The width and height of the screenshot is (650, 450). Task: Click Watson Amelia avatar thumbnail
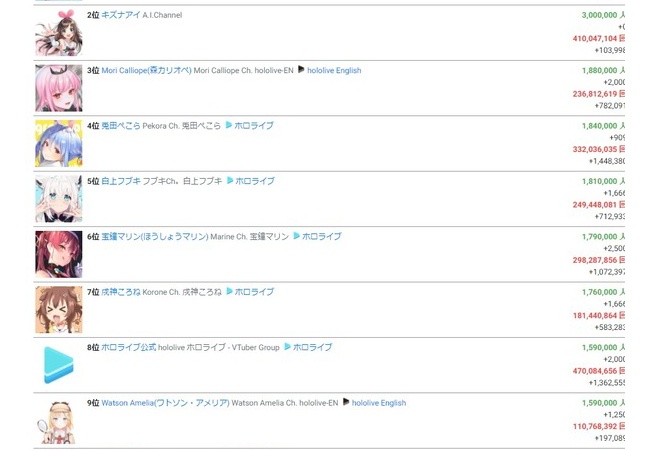click(x=59, y=421)
